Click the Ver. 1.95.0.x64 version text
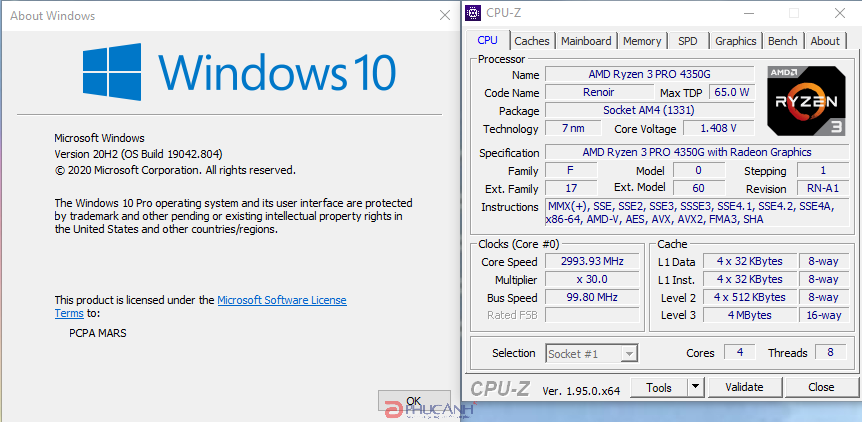Viewport: 862px width, 422px height. (581, 391)
